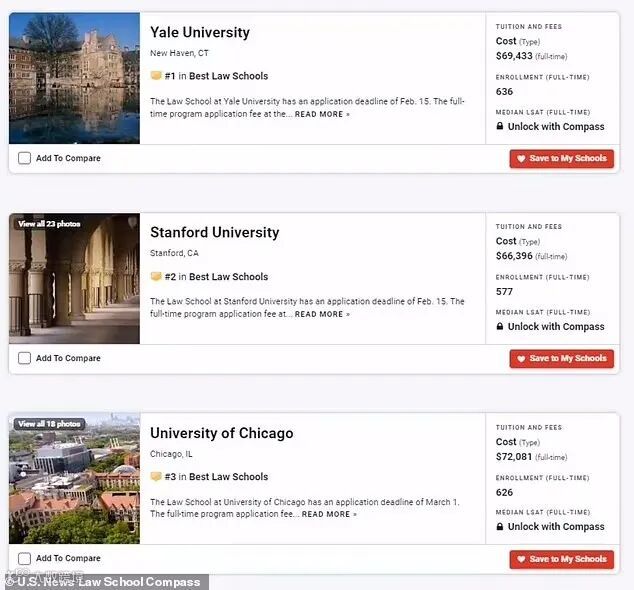Save Stanford University to My Schools

(562, 359)
